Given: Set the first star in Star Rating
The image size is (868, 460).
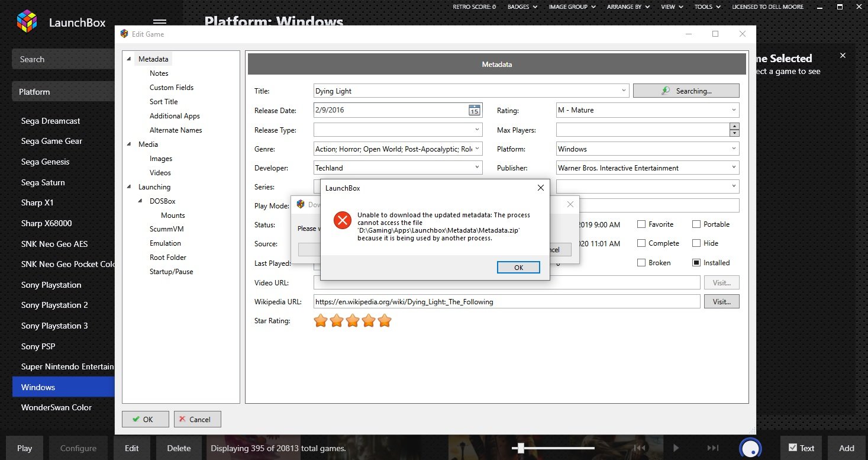Looking at the screenshot, I should pyautogui.click(x=321, y=321).
